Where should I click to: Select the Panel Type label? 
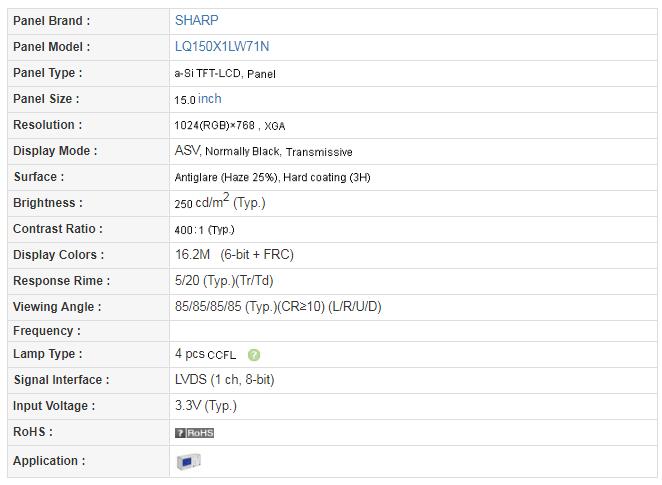(x=48, y=73)
